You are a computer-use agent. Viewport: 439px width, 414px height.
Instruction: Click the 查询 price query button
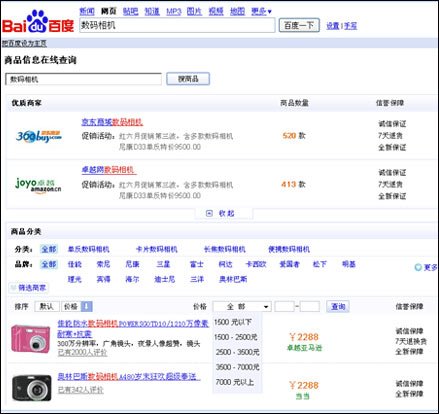click(338, 306)
